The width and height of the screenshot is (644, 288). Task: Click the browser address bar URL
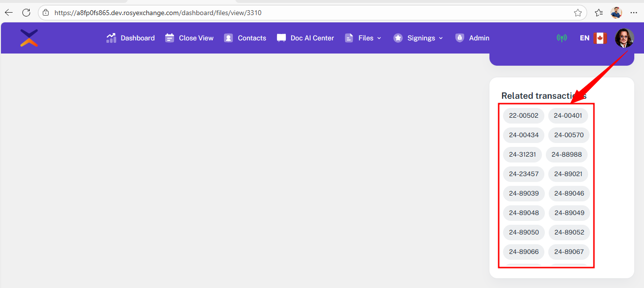pos(158,13)
